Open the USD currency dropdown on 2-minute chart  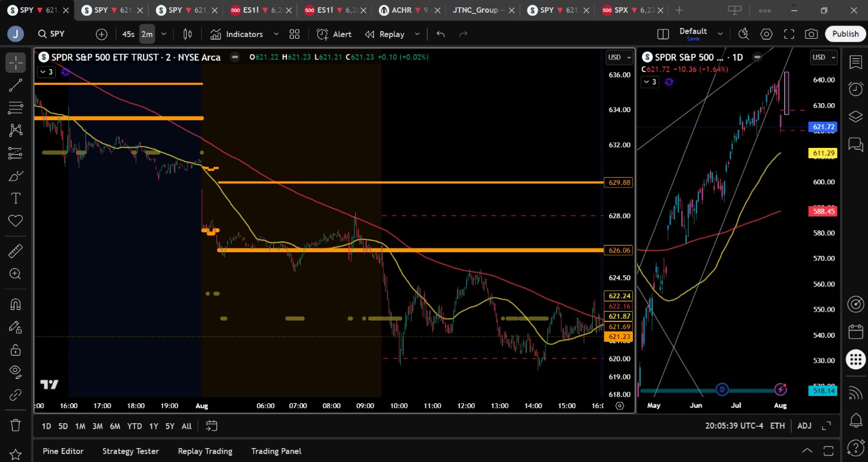619,58
